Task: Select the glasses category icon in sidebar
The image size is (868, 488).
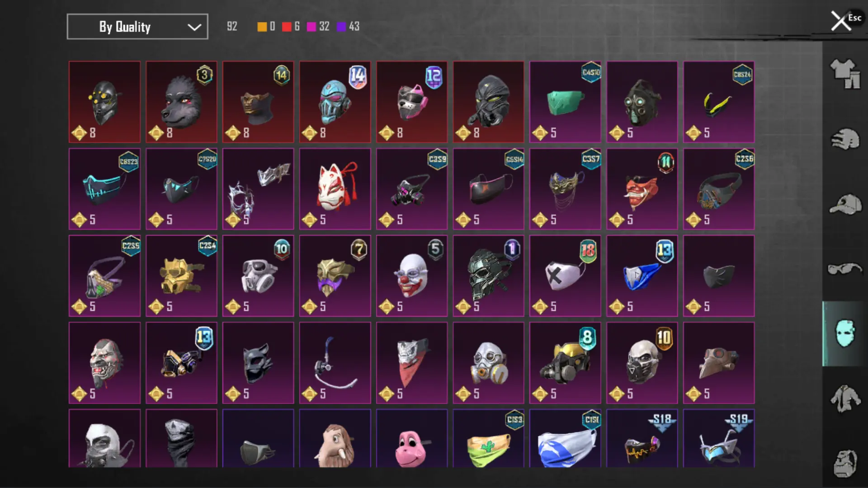Action: [845, 269]
